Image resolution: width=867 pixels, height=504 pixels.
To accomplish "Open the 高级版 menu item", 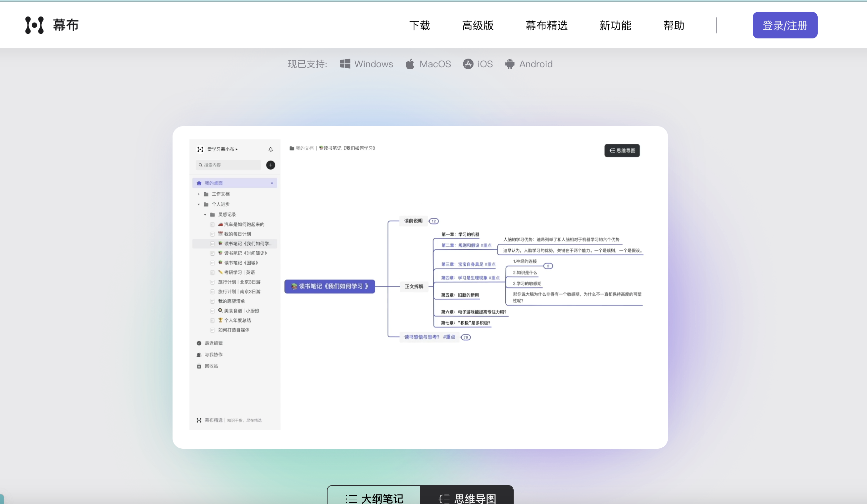I will coord(478,25).
